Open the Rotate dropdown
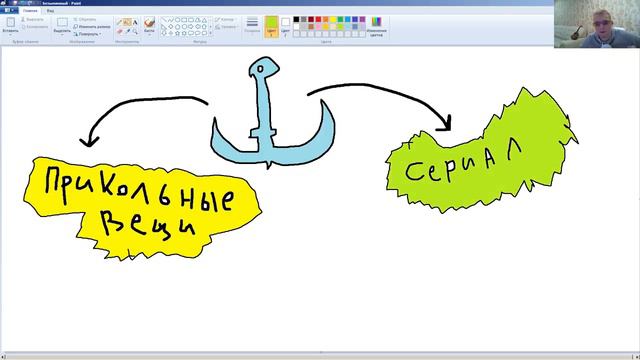This screenshot has height=360, width=640. pos(87,34)
